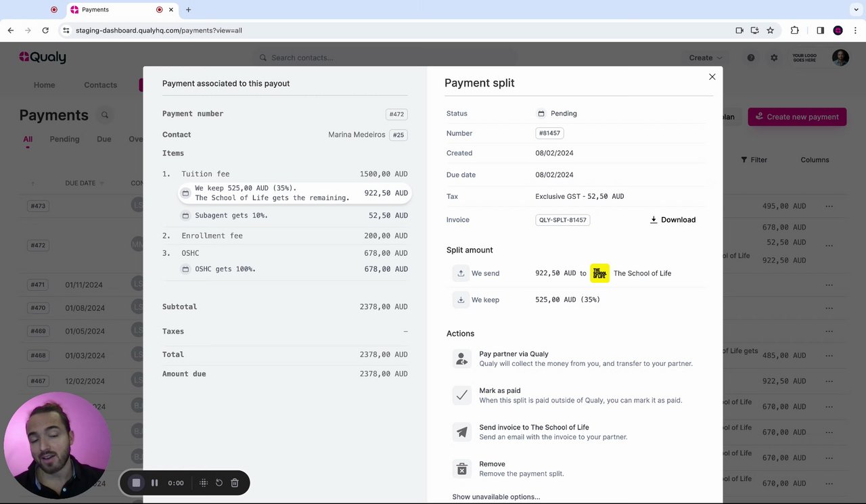The height and width of the screenshot is (504, 866).
Task: Go back in browser history
Action: [11, 30]
